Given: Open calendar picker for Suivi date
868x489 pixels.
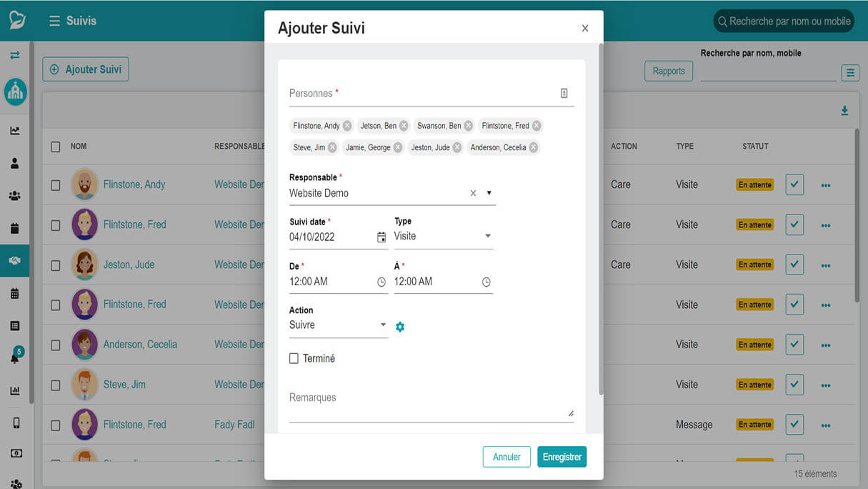Looking at the screenshot, I should [381, 237].
